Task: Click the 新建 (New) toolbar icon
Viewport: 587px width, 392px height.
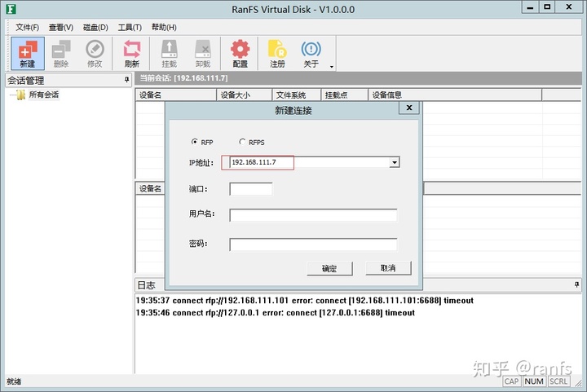Action: coord(28,54)
